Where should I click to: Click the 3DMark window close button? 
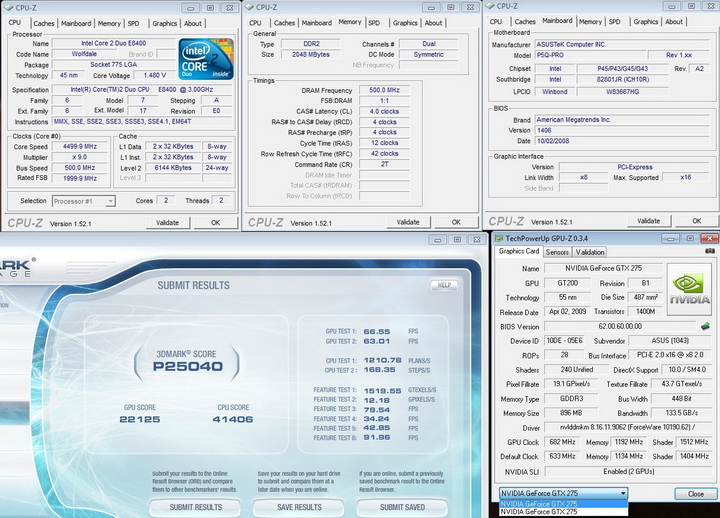pos(477,239)
